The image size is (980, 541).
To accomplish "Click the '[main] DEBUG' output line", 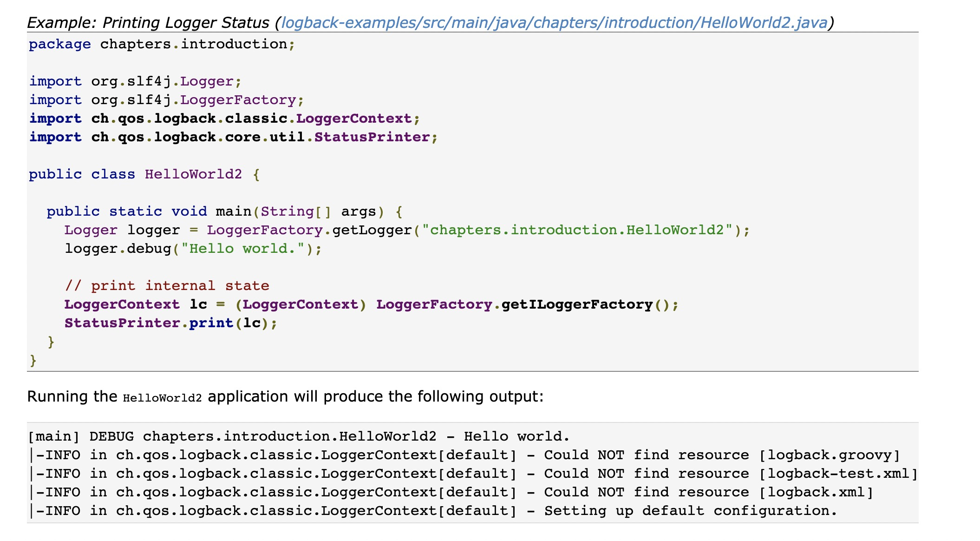I will (x=299, y=436).
